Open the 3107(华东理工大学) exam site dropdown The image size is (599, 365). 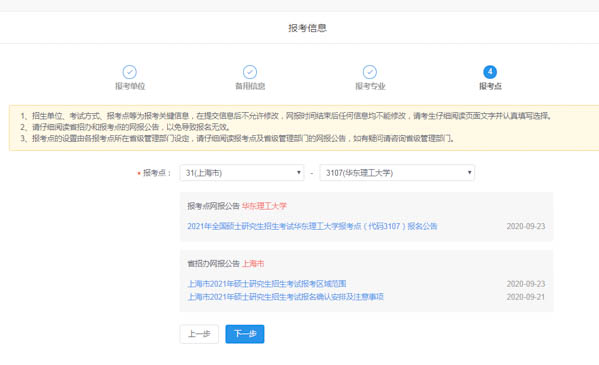397,173
